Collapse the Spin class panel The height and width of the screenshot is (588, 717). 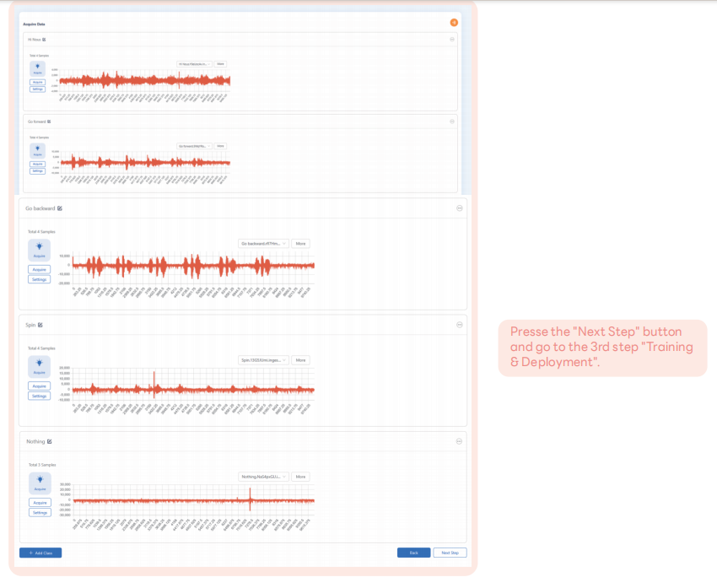pos(459,325)
